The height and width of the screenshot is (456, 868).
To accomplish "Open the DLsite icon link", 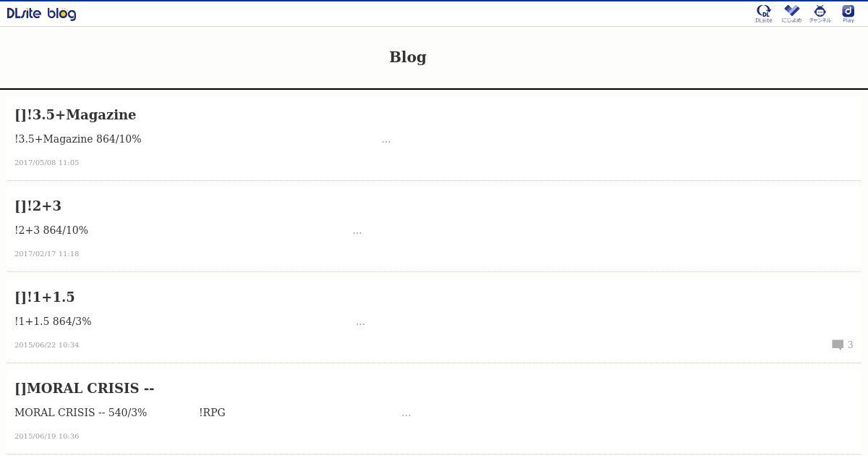I will tap(764, 14).
